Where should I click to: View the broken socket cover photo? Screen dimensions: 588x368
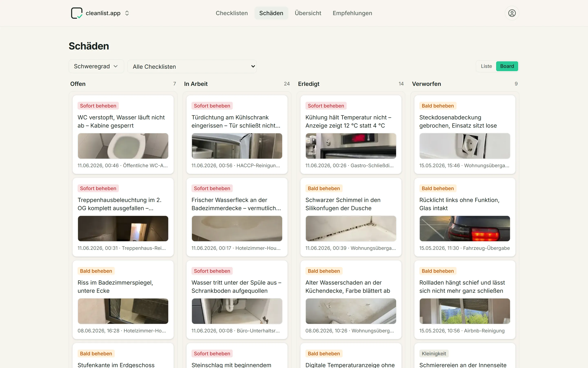point(464,146)
